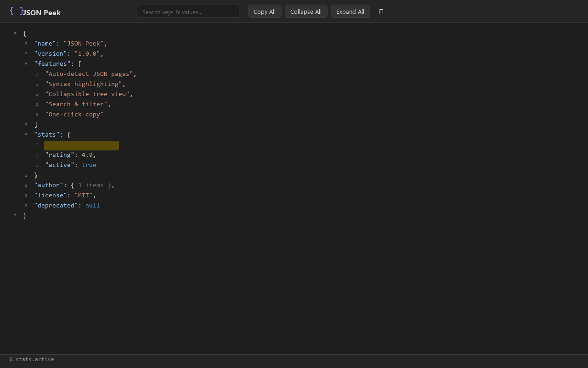Click the "name" key
Viewport: 588px width, 368px height.
click(x=45, y=44)
